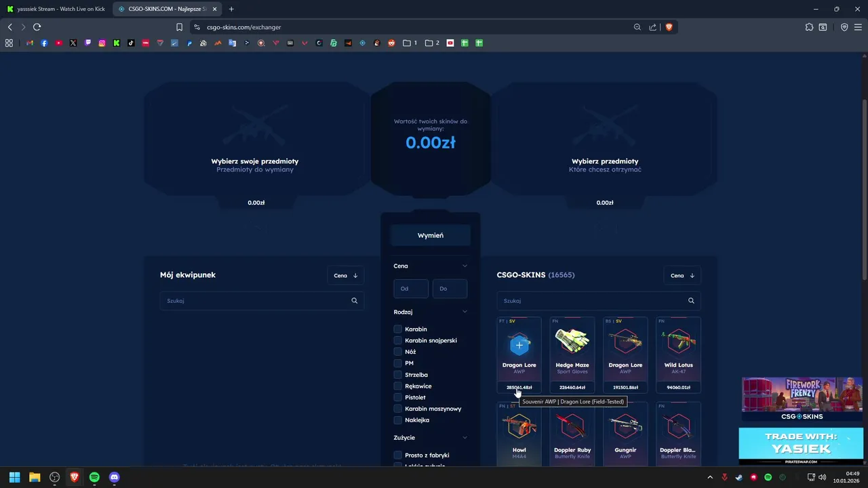Collapse the Cena filter section
Image resolution: width=868 pixels, height=488 pixels.
465,266
